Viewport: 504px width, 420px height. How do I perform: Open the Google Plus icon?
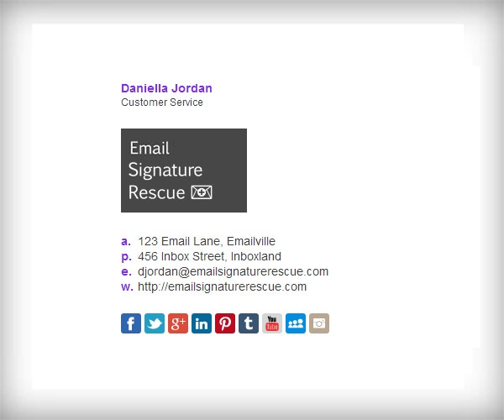tap(178, 323)
